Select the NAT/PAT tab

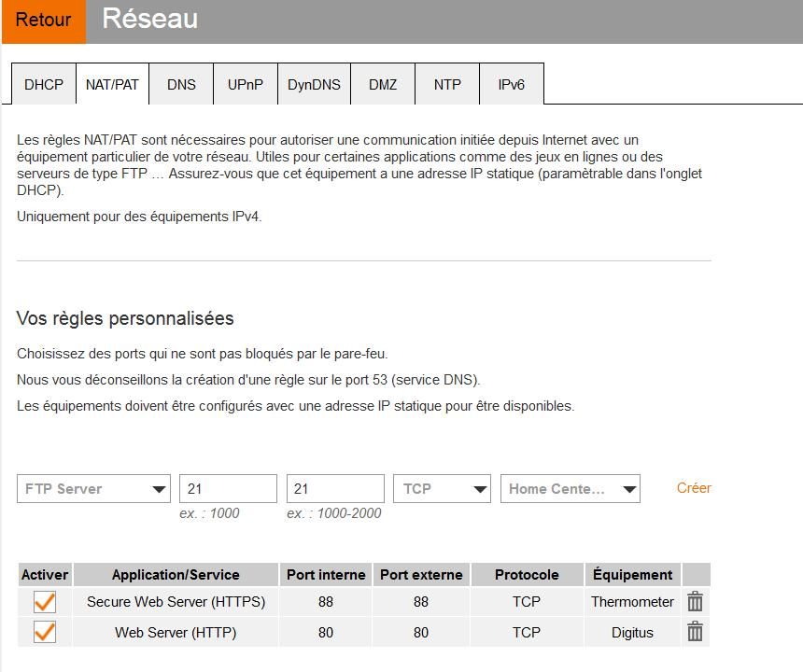112,85
